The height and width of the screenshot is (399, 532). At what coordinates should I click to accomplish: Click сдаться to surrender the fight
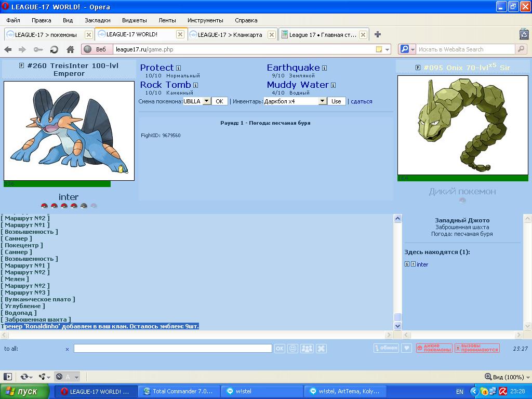pos(362,101)
